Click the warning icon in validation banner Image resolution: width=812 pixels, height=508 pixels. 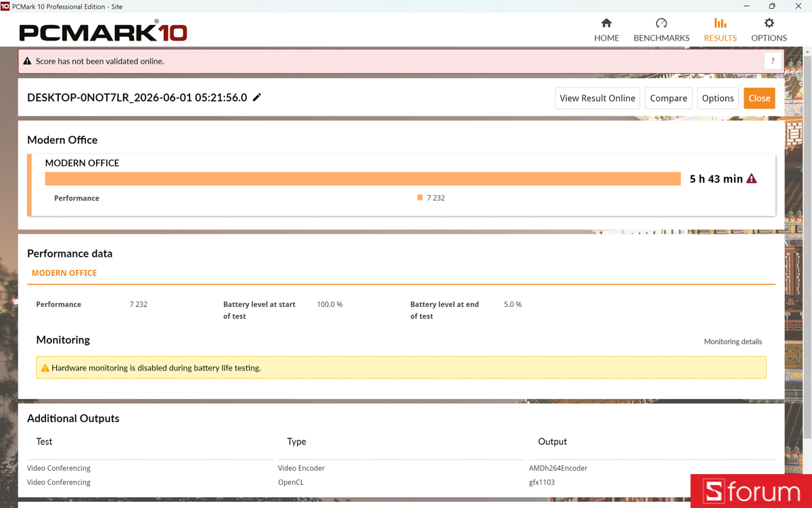point(27,61)
